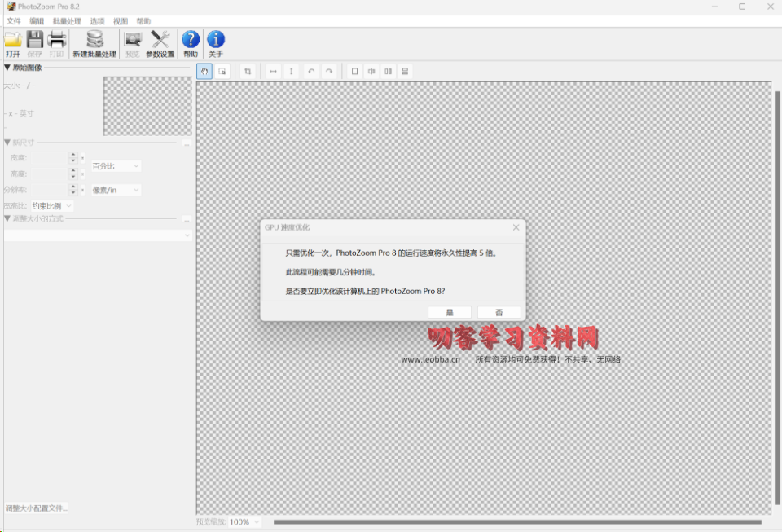Decrease 高度 with stepper down arrow
The width and height of the screenshot is (782, 532).
coord(73,177)
